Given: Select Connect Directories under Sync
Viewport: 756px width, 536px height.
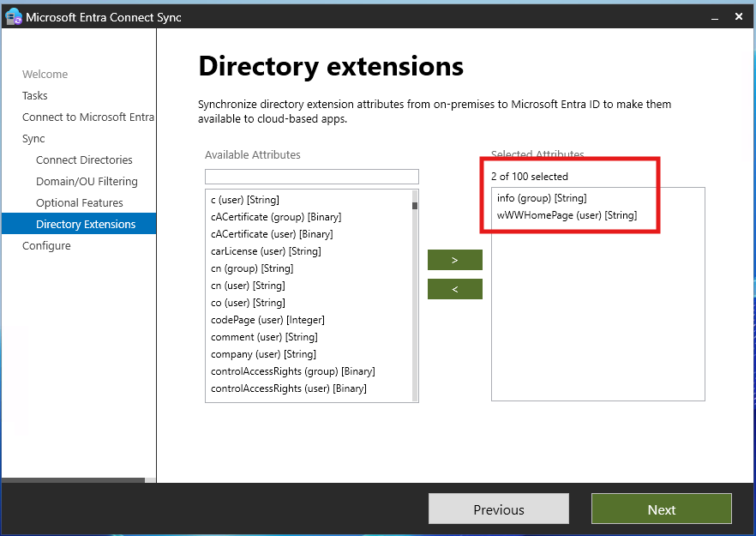Looking at the screenshot, I should (x=84, y=160).
